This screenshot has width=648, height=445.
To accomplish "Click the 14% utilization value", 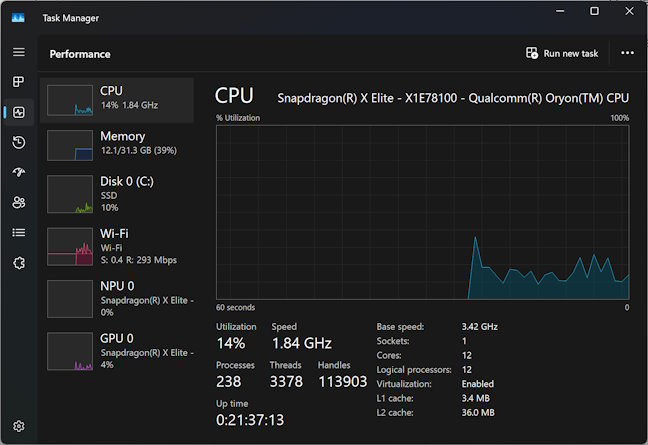I will pos(231,343).
